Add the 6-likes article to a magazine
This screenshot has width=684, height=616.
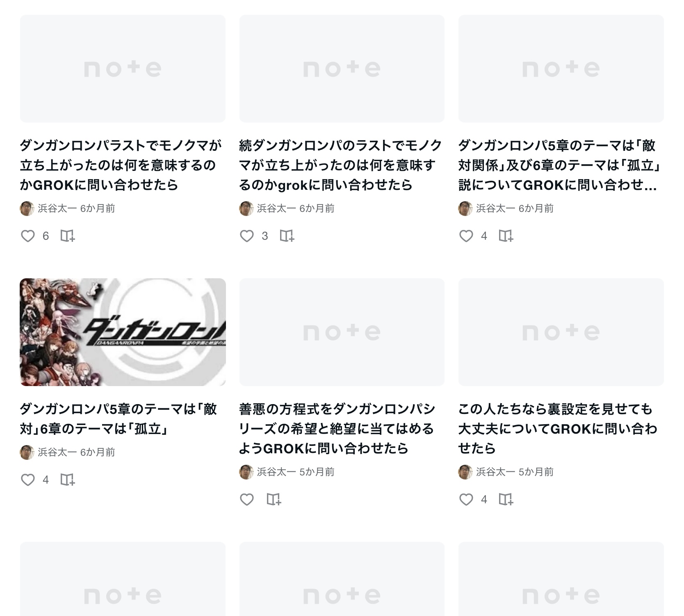(67, 236)
